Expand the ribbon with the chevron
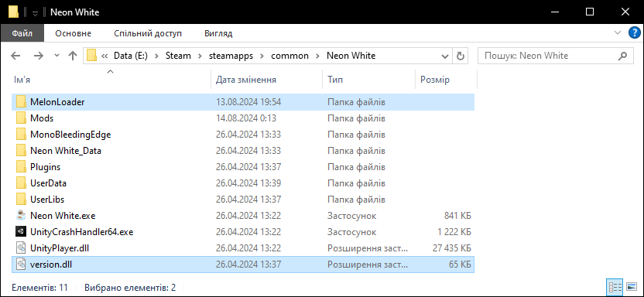 (617, 32)
